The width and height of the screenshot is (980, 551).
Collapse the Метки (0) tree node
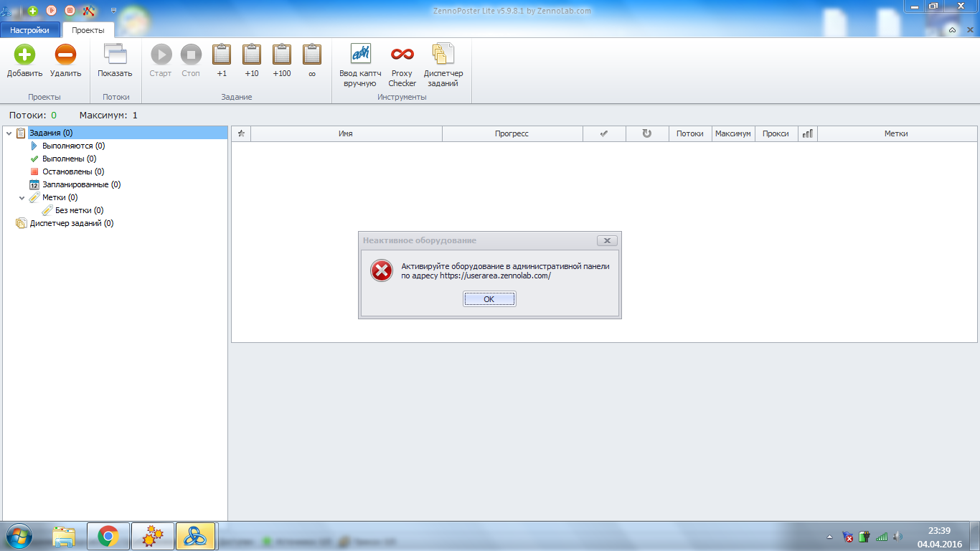[22, 197]
